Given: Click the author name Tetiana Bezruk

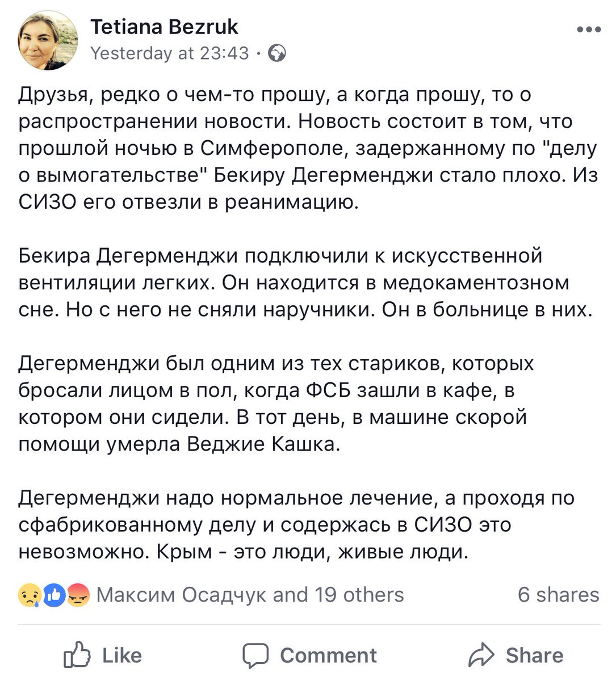Looking at the screenshot, I should pyautogui.click(x=164, y=27).
